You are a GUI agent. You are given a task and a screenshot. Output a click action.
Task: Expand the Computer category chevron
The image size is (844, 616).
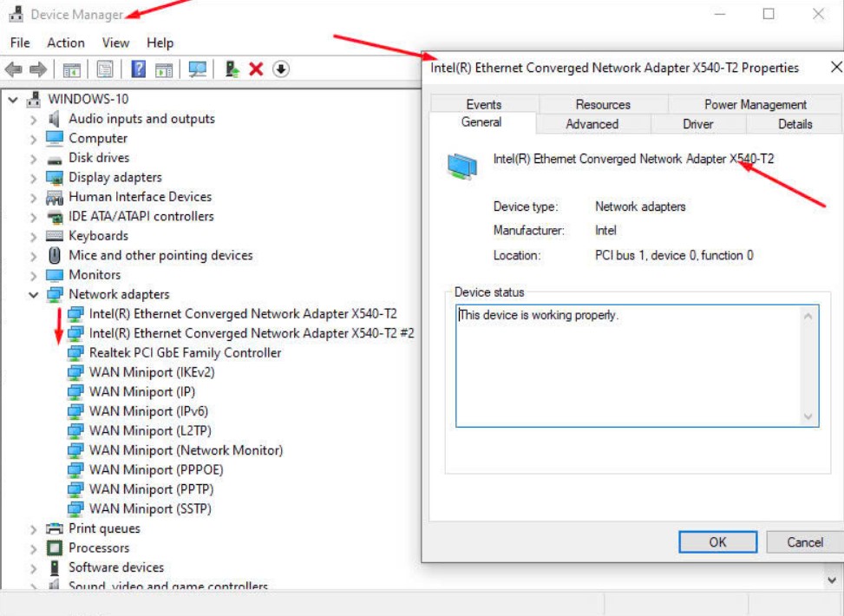(x=33, y=139)
